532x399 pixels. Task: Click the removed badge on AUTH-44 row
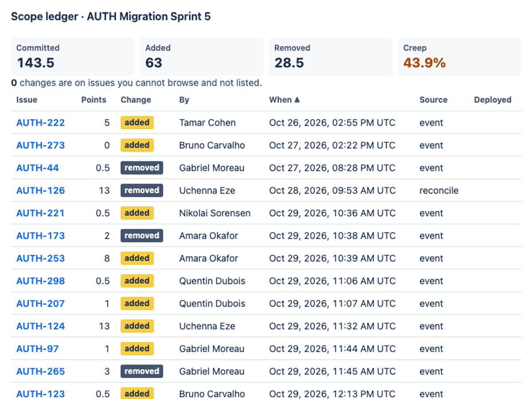142,168
